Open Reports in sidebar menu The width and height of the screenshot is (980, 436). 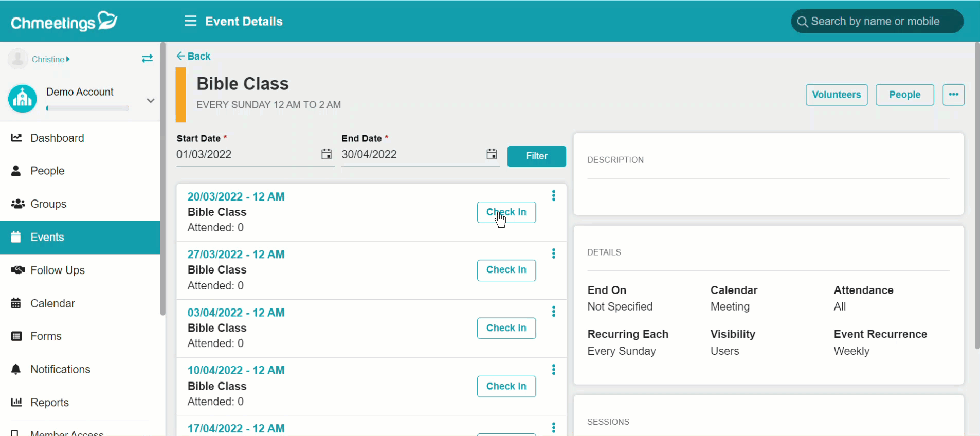pyautogui.click(x=80, y=402)
